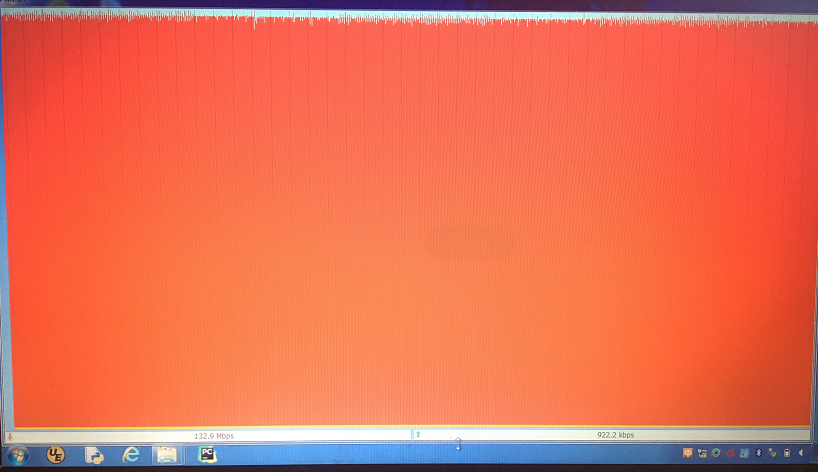Select the 132.9 Mbps download rate readout

coord(214,436)
